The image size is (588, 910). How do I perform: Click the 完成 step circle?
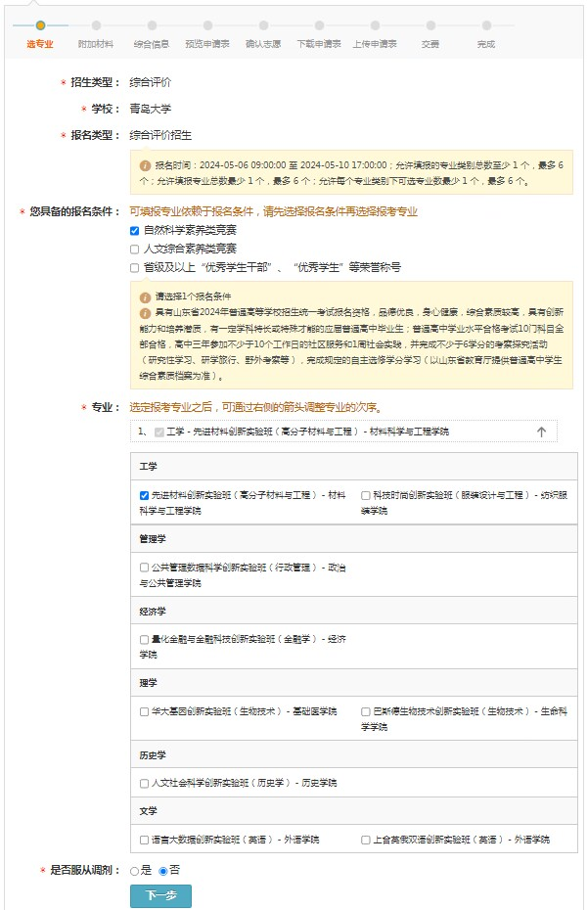486,25
